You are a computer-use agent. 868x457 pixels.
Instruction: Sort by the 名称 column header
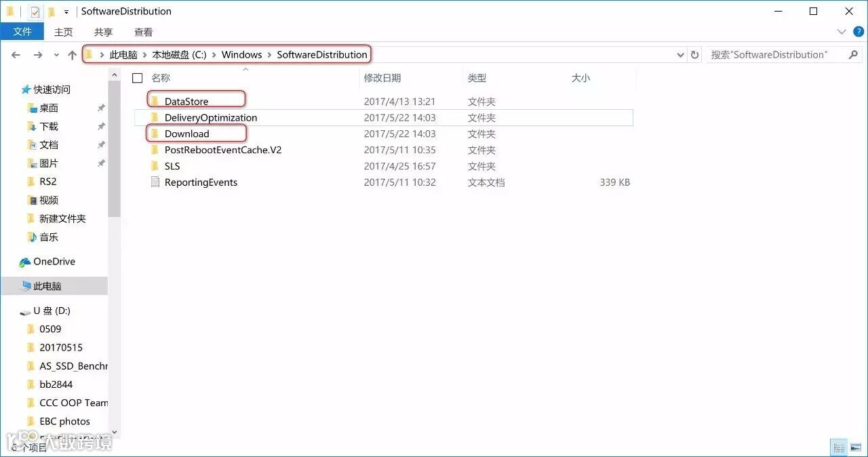(x=161, y=78)
